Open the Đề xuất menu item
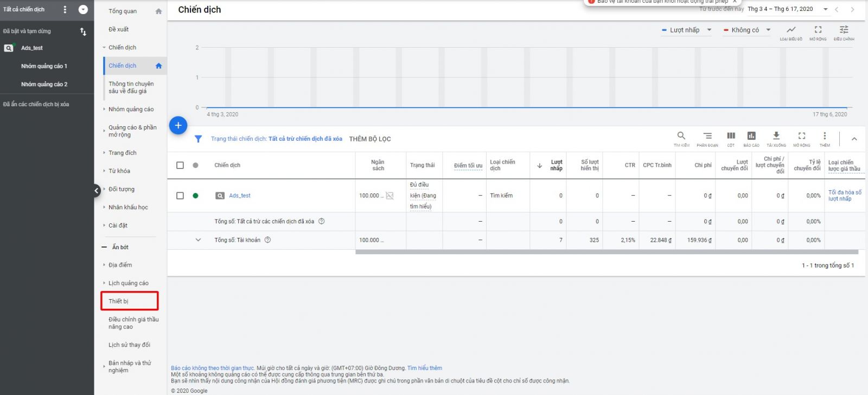The image size is (868, 395). (119, 29)
